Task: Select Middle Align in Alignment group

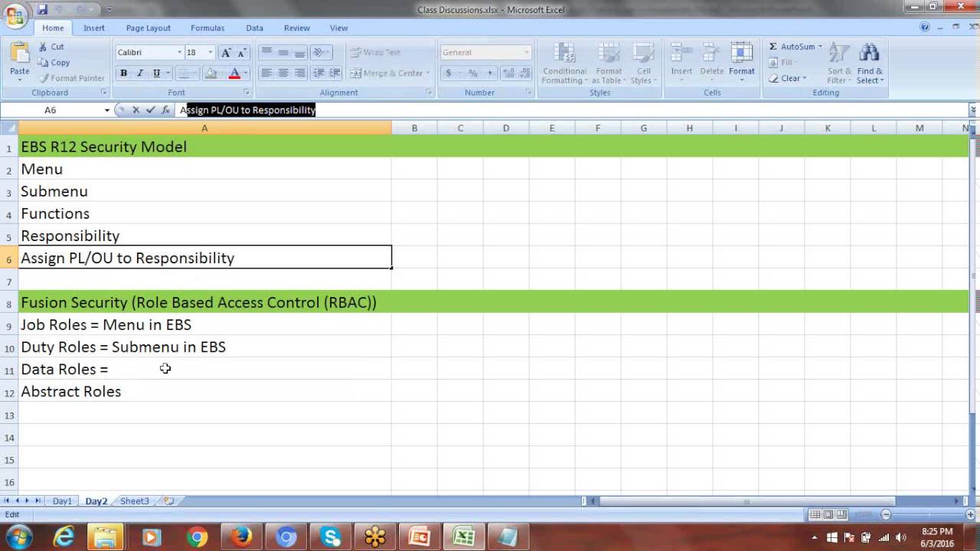Action: coord(283,52)
